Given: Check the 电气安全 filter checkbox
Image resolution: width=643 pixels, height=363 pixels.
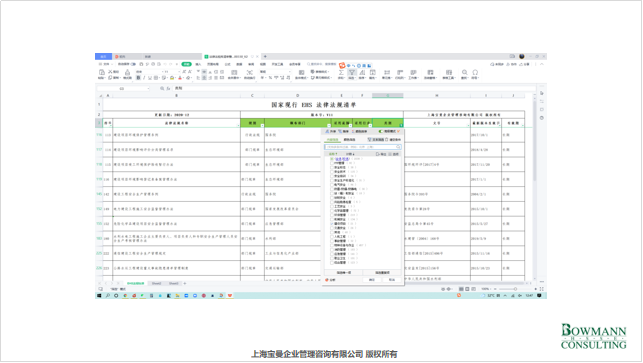Looking at the screenshot, I should [332, 185].
